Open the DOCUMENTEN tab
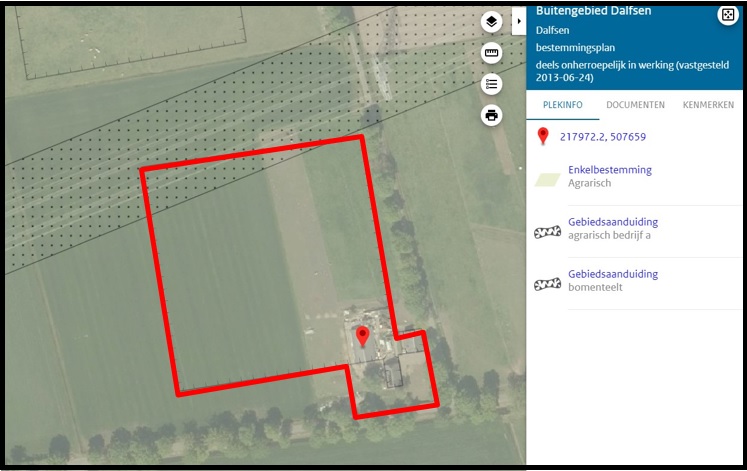This screenshot has width=747, height=471. [635, 105]
